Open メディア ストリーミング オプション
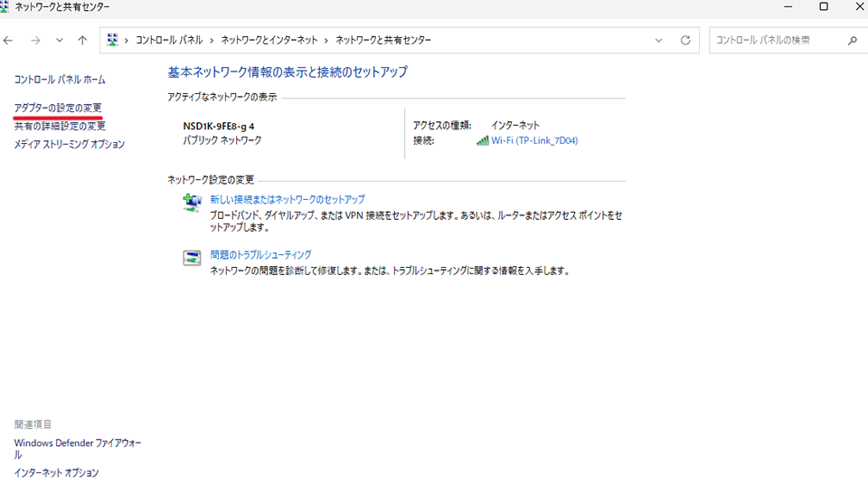The image size is (868, 485). 70,144
